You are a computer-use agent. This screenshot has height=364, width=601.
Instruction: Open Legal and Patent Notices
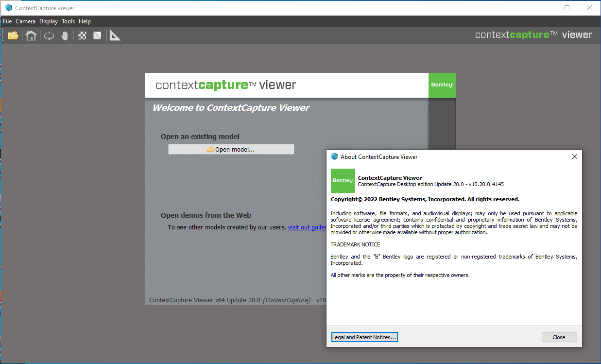364,337
